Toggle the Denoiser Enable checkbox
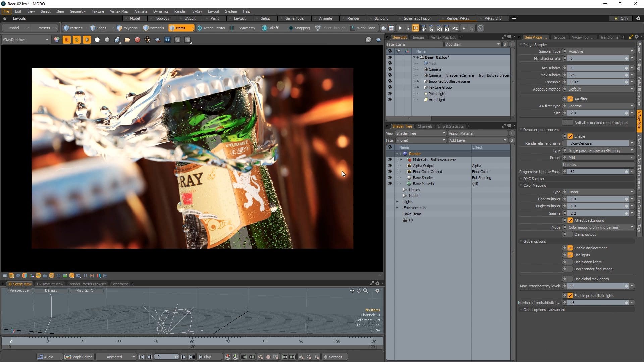This screenshot has height=362, width=644. point(570,136)
